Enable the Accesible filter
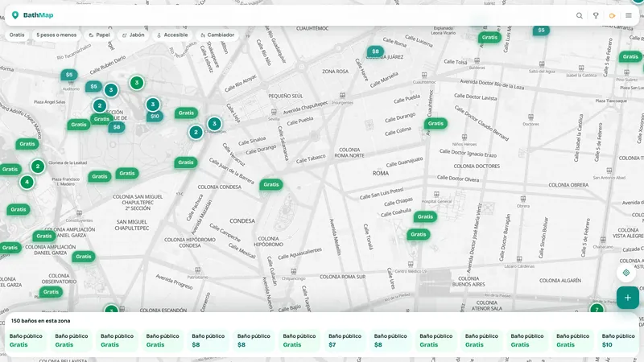 (x=172, y=35)
